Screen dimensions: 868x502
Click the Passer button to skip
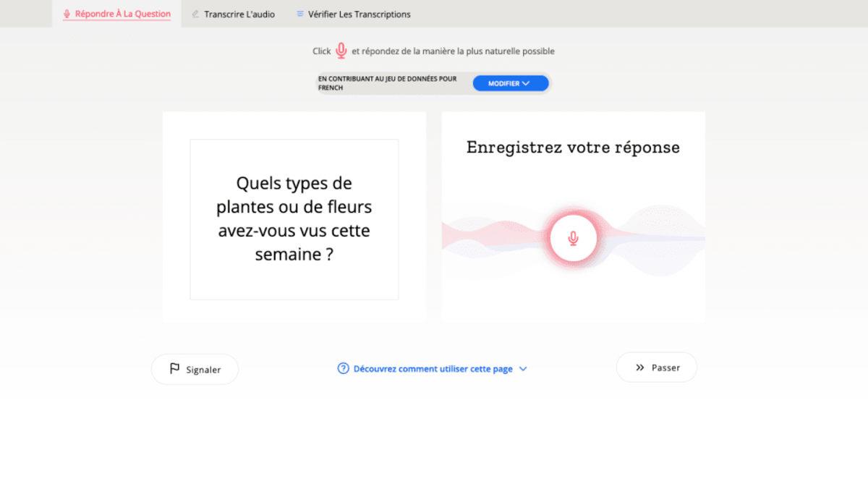coord(656,367)
